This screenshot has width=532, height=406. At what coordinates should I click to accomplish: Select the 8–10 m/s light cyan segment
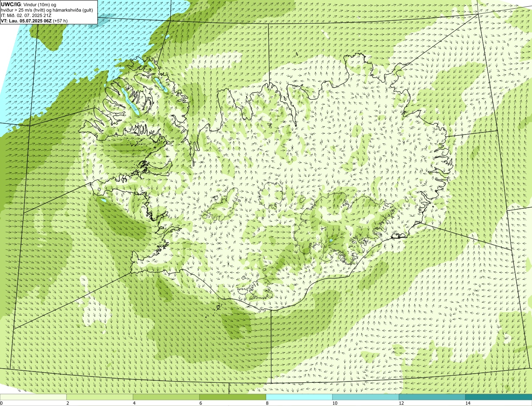[x=299, y=397]
